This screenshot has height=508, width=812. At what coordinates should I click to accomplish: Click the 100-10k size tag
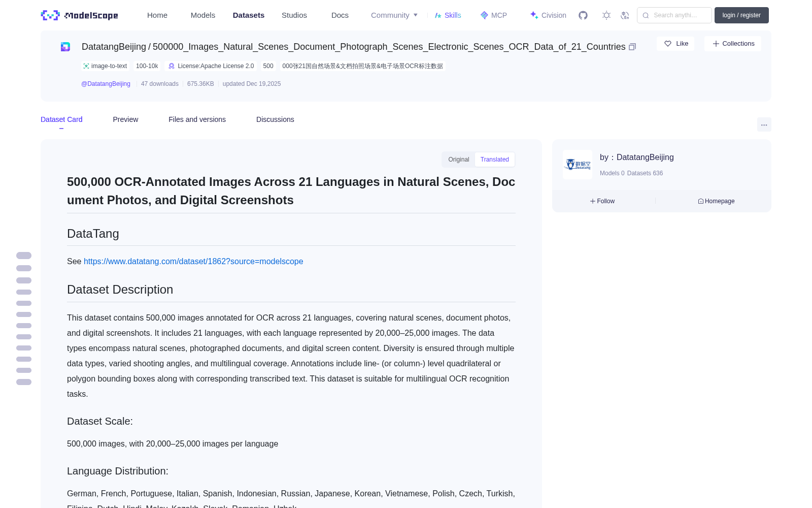coord(147,66)
